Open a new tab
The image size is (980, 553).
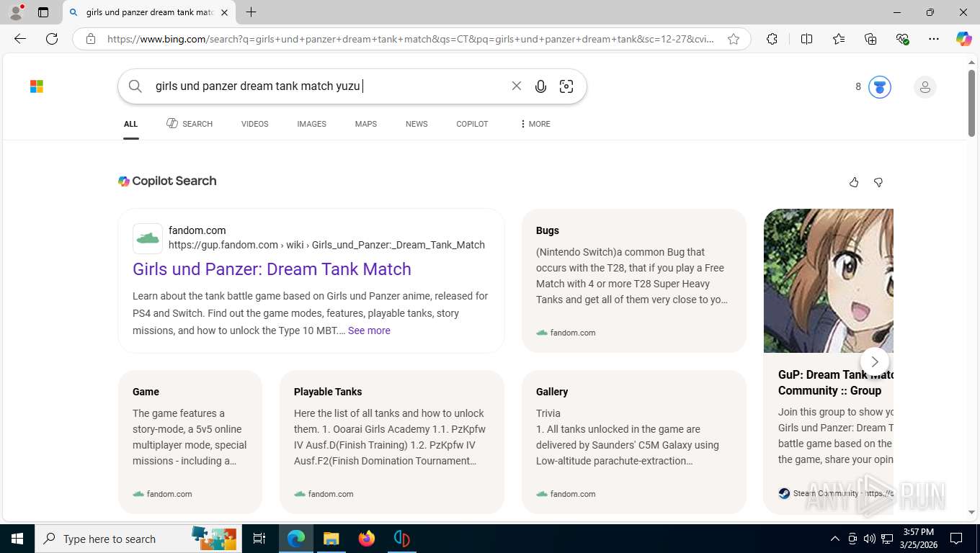251,12
